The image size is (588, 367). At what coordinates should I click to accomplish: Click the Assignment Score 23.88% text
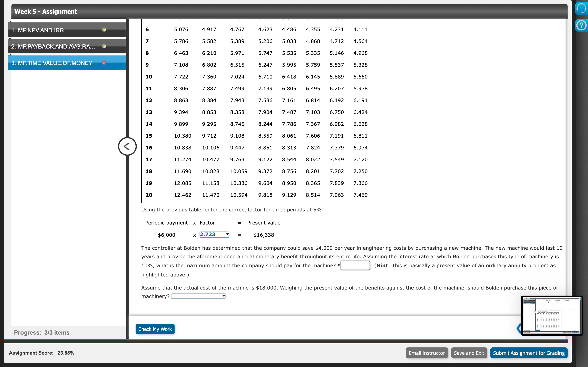click(42, 353)
